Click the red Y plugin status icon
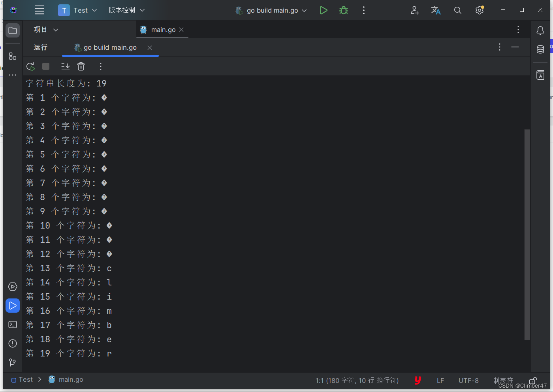 click(418, 380)
